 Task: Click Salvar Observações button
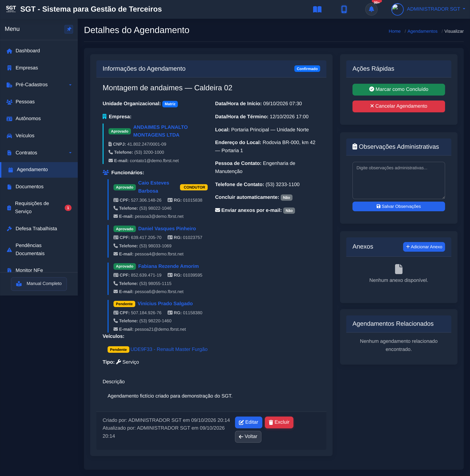pyautogui.click(x=398, y=206)
